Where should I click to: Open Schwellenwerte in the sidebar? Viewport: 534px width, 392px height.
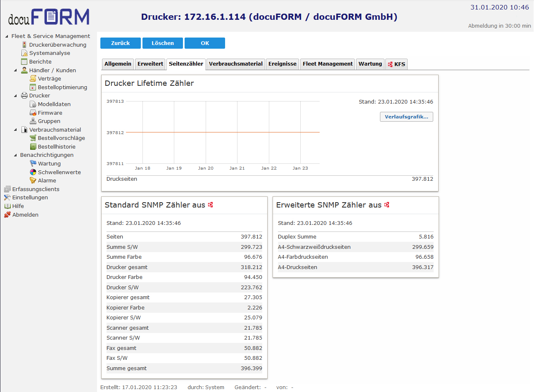59,172
